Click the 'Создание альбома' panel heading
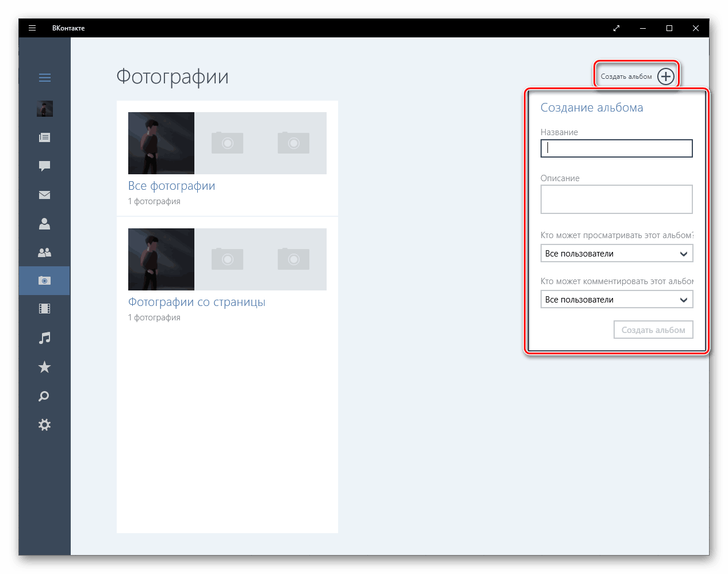The height and width of the screenshot is (574, 728). click(x=592, y=108)
